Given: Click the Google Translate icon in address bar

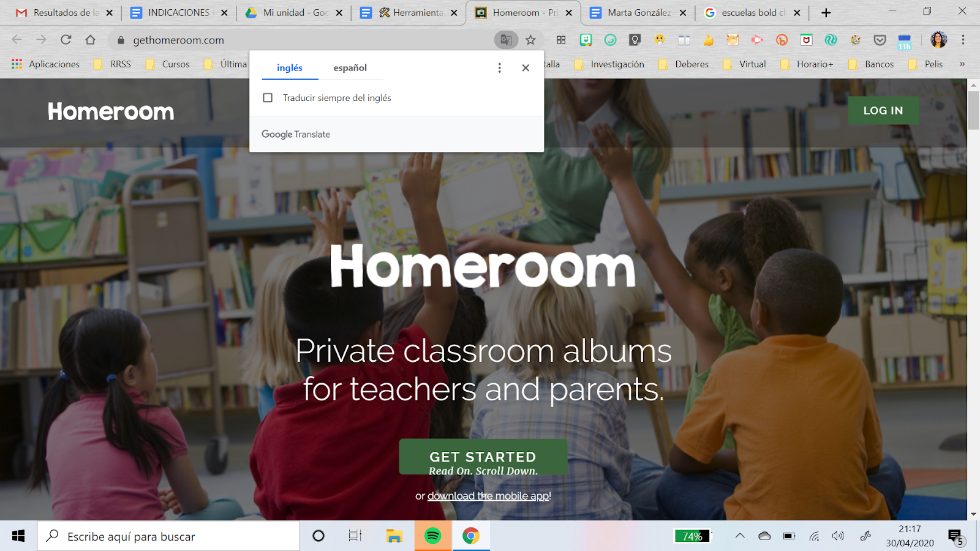Looking at the screenshot, I should tap(506, 40).
